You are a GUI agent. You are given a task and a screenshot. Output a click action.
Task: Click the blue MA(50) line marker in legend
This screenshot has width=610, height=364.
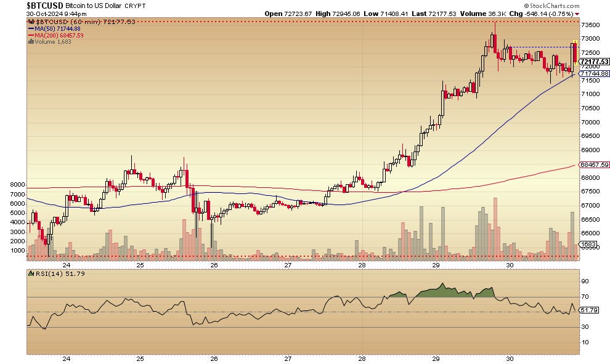(x=31, y=29)
